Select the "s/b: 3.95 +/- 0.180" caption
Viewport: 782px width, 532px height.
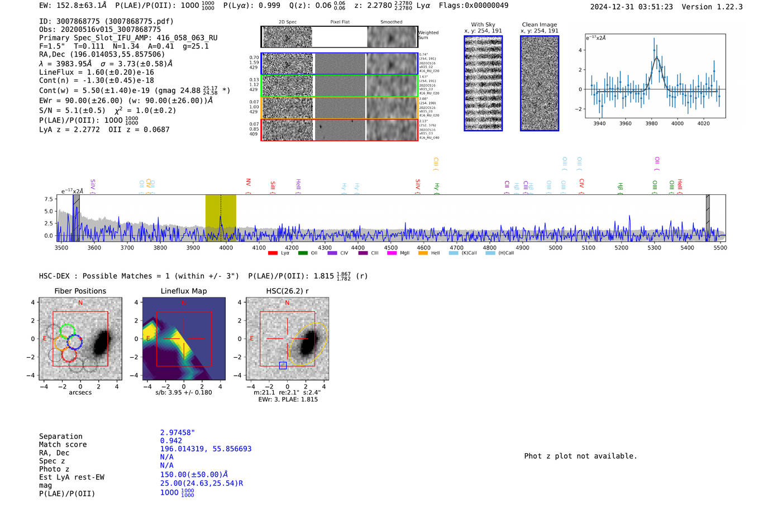point(184,392)
